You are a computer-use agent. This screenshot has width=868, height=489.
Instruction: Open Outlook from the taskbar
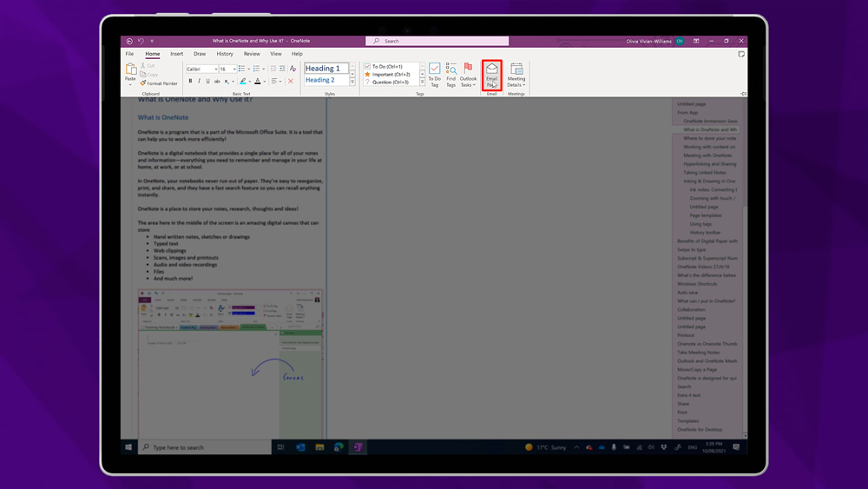[x=300, y=447]
